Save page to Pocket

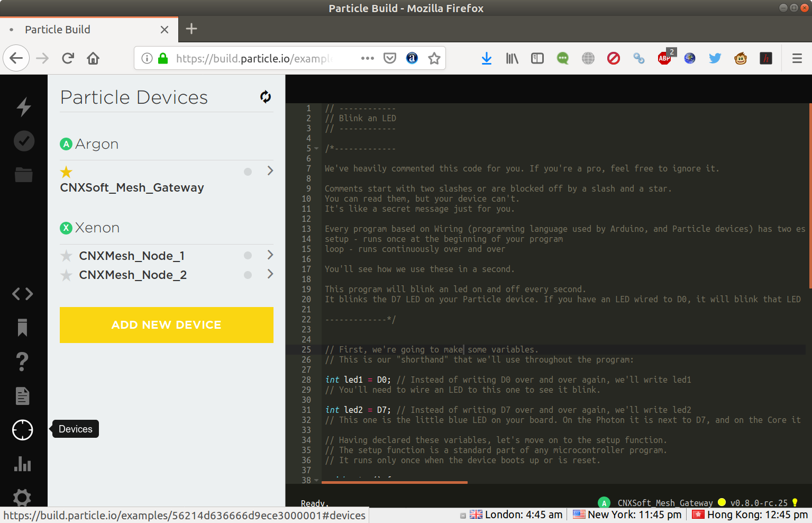[390, 58]
